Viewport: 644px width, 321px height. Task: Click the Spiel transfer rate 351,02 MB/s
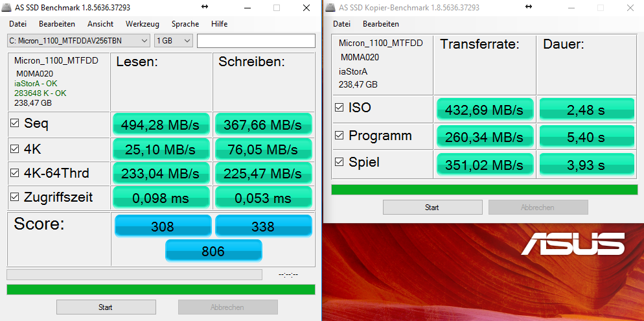485,165
